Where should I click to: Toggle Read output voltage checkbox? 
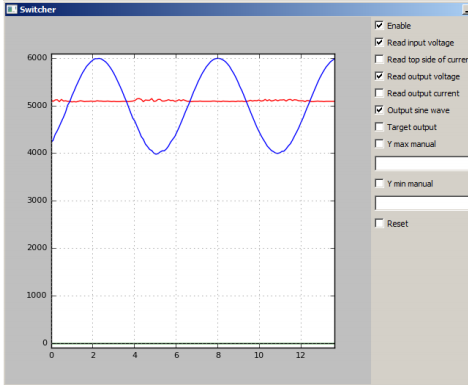(x=379, y=76)
